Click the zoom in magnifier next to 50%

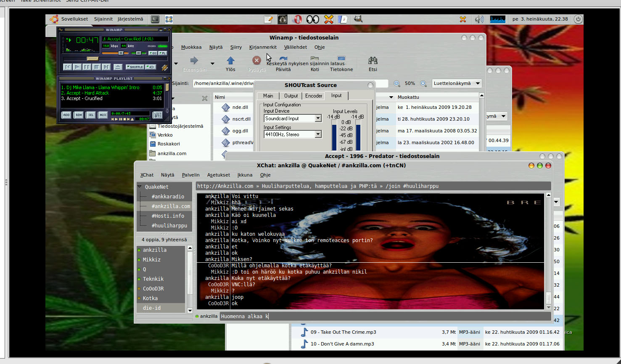point(423,83)
